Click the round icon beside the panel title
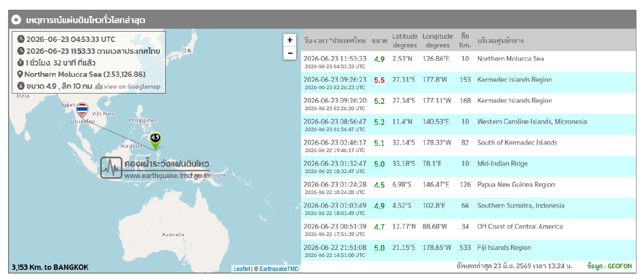 coord(17,20)
